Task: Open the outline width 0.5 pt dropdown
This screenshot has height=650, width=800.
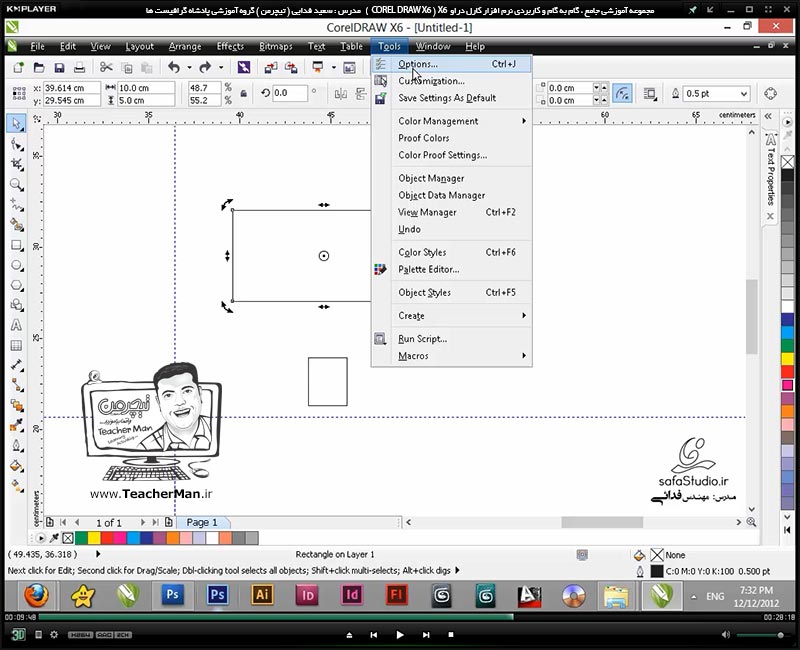Action: [x=743, y=94]
